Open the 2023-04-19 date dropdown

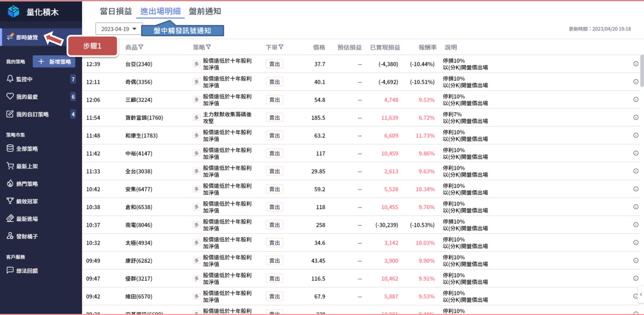coord(119,29)
